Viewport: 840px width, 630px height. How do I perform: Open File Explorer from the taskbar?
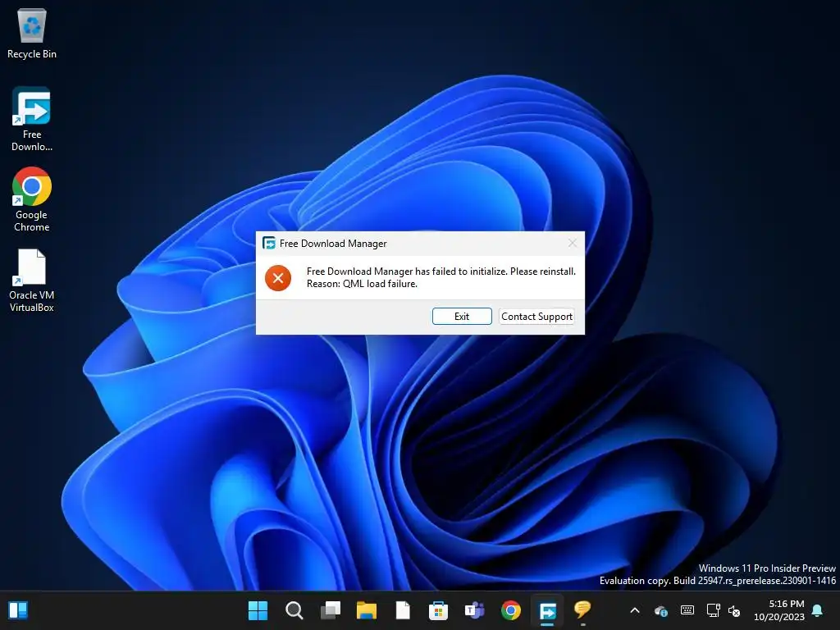coord(367,610)
